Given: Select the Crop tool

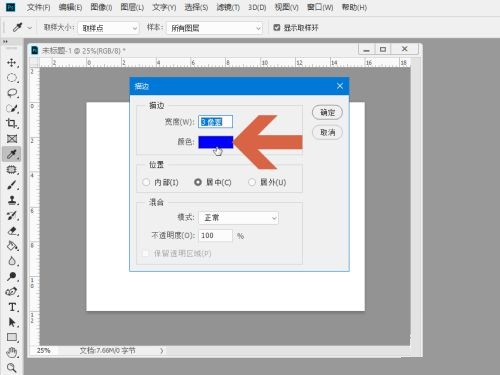Looking at the screenshot, I should [12, 124].
